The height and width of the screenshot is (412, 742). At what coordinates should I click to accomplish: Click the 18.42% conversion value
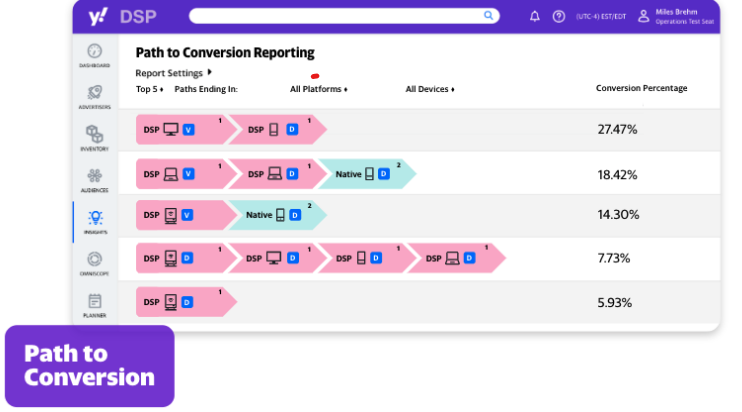[617, 175]
